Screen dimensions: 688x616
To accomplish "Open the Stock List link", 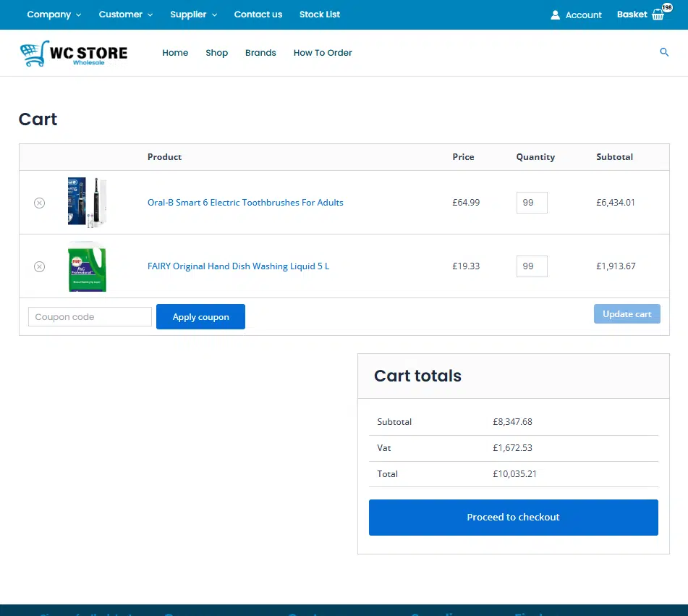I will (320, 14).
